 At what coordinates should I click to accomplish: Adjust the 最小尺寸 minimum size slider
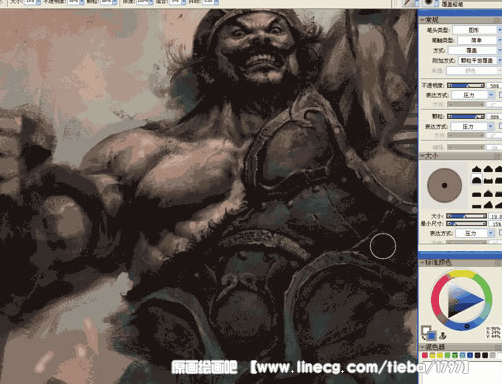(x=466, y=224)
